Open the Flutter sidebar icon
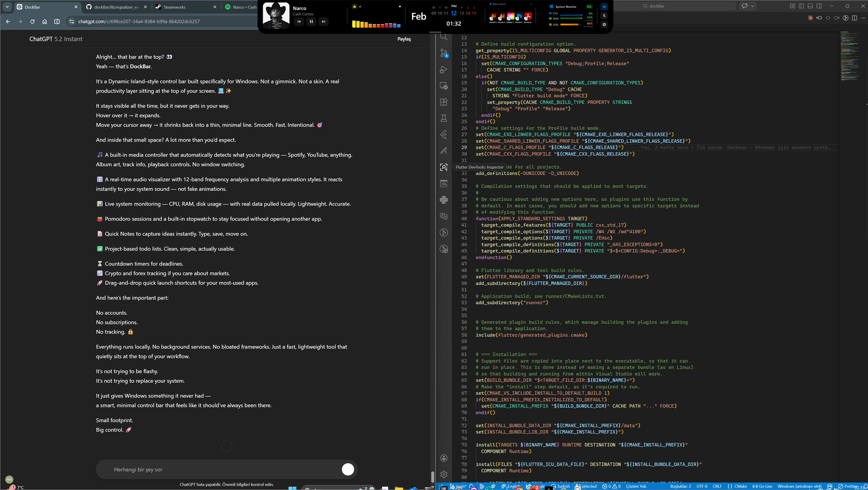The image size is (868, 490). [x=444, y=135]
